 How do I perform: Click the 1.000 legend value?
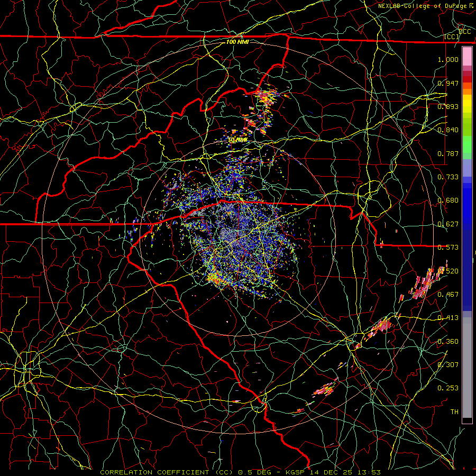tap(448, 59)
